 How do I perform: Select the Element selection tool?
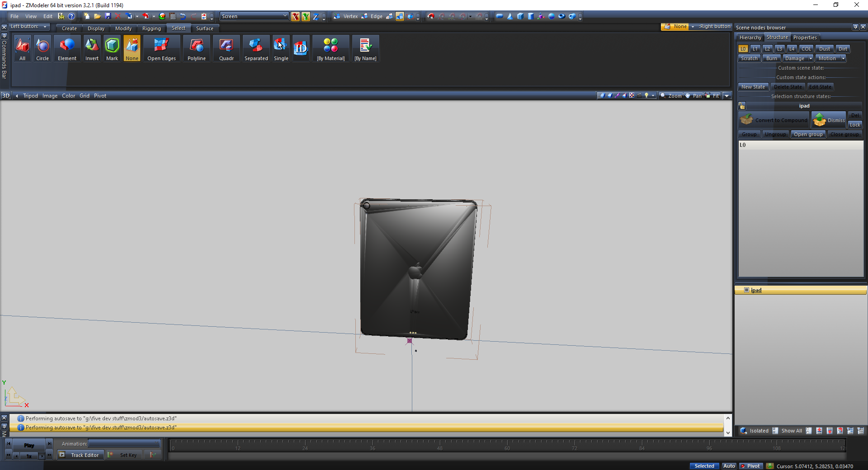67,49
